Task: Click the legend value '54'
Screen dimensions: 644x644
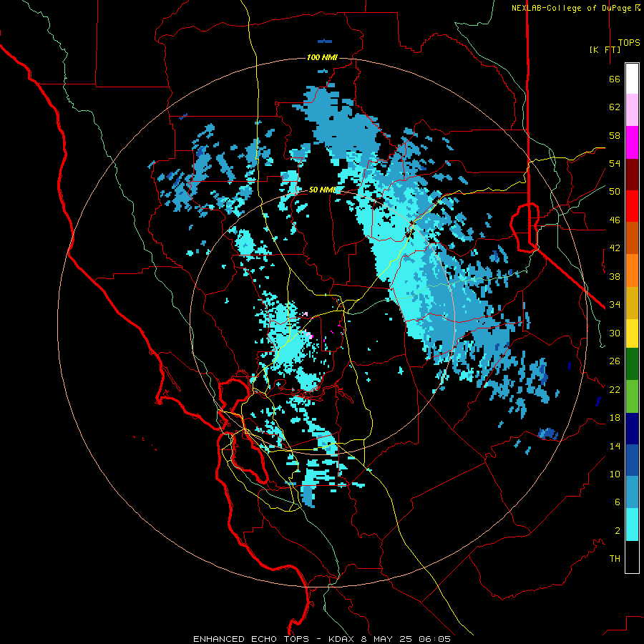Action: tap(615, 163)
